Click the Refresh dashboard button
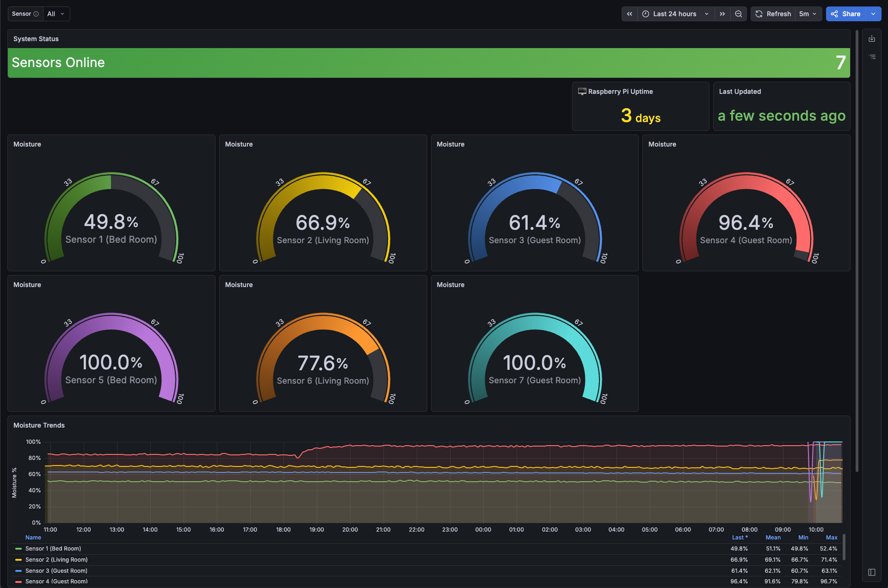Viewport: 888px width, 588px height. (773, 14)
